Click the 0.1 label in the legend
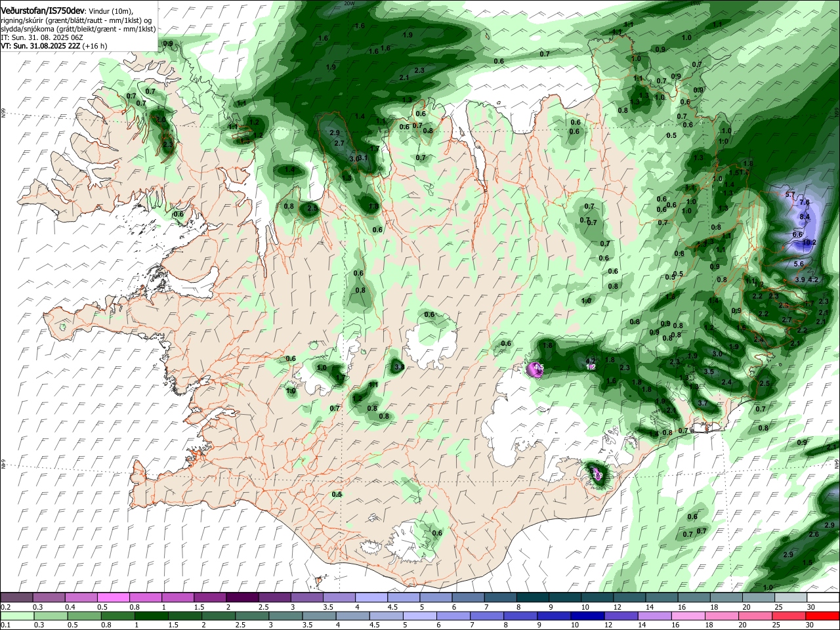The height and width of the screenshot is (630, 840). [x=6, y=625]
